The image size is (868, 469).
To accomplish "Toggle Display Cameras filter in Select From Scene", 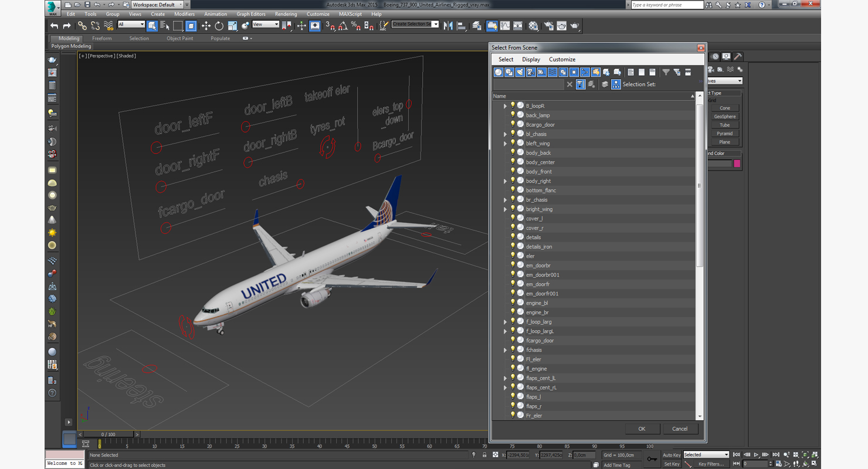I will [531, 72].
